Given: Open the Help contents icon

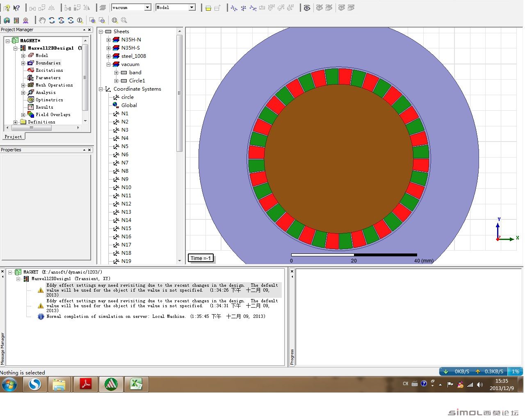Looking at the screenshot, I should click(x=7, y=8).
